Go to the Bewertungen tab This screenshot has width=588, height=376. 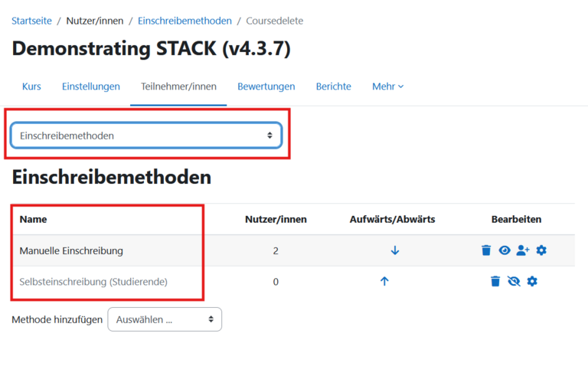tap(266, 87)
